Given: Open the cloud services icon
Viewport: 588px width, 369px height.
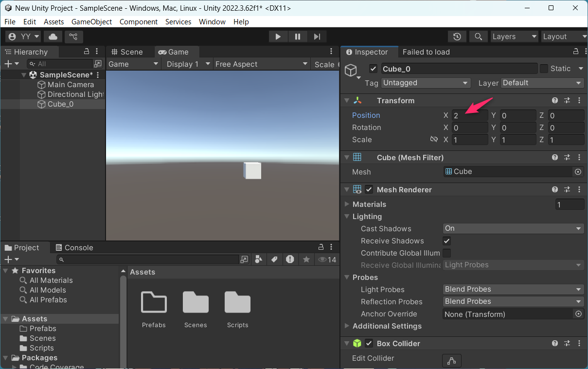Looking at the screenshot, I should (53, 37).
